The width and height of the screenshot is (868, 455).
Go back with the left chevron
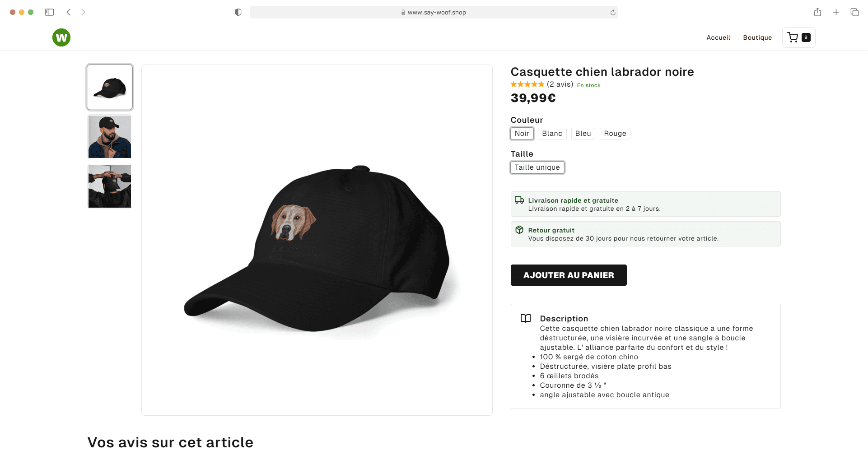pos(69,12)
